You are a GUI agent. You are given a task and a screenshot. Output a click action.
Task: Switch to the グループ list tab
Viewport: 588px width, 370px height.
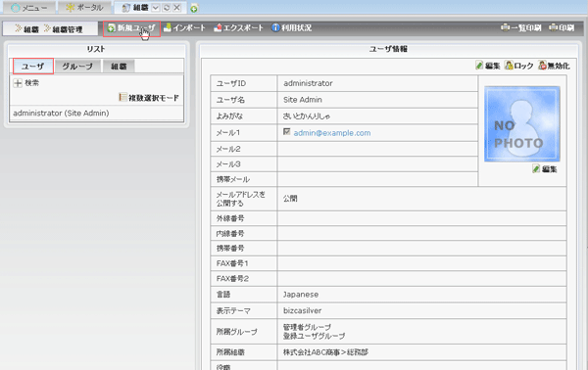click(x=77, y=67)
